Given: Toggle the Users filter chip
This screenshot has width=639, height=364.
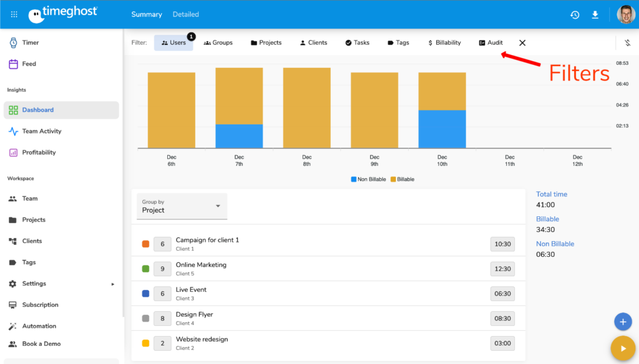Looking at the screenshot, I should pyautogui.click(x=173, y=43).
